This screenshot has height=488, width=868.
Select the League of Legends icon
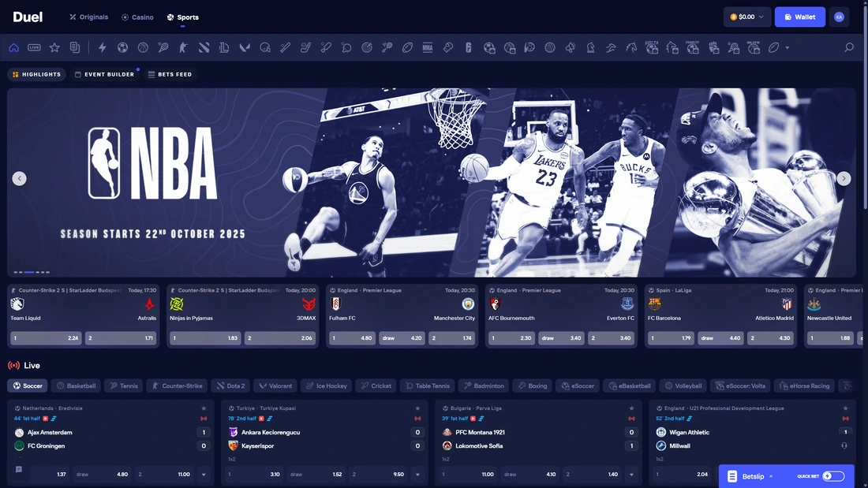pos(224,47)
